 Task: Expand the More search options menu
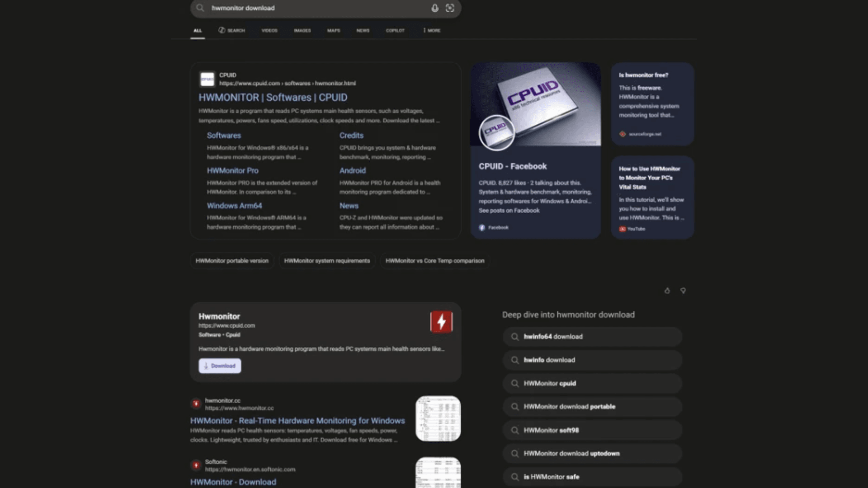click(x=432, y=31)
